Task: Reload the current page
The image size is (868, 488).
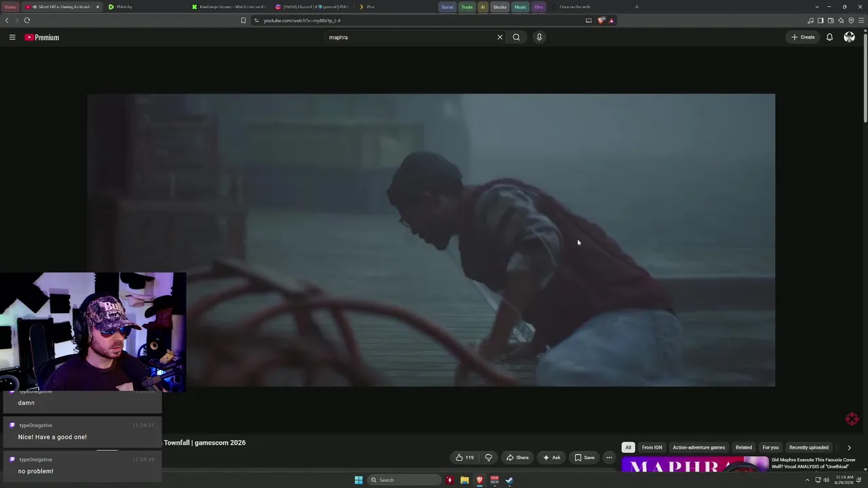Action: point(27,20)
